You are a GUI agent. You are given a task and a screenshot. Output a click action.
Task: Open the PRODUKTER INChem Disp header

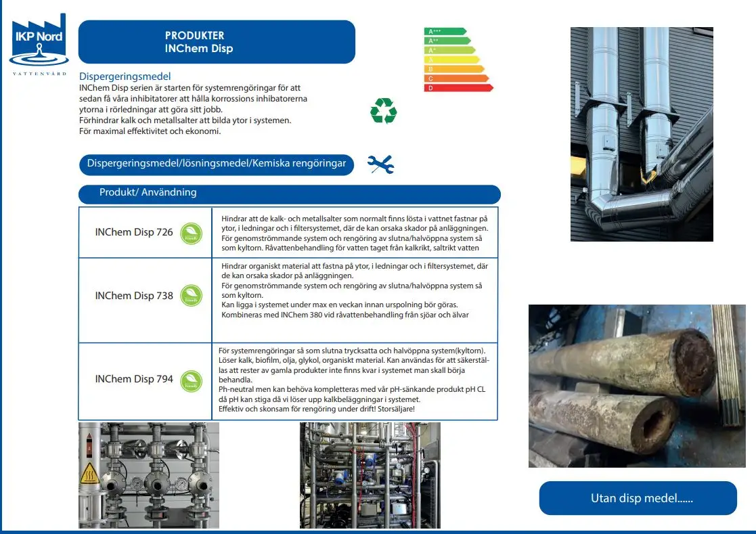tap(217, 42)
